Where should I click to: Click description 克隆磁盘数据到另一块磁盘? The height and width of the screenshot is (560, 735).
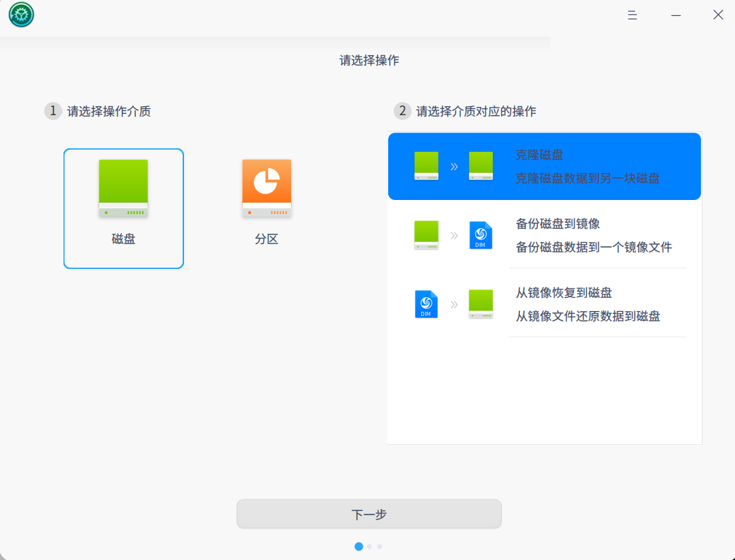tap(588, 178)
